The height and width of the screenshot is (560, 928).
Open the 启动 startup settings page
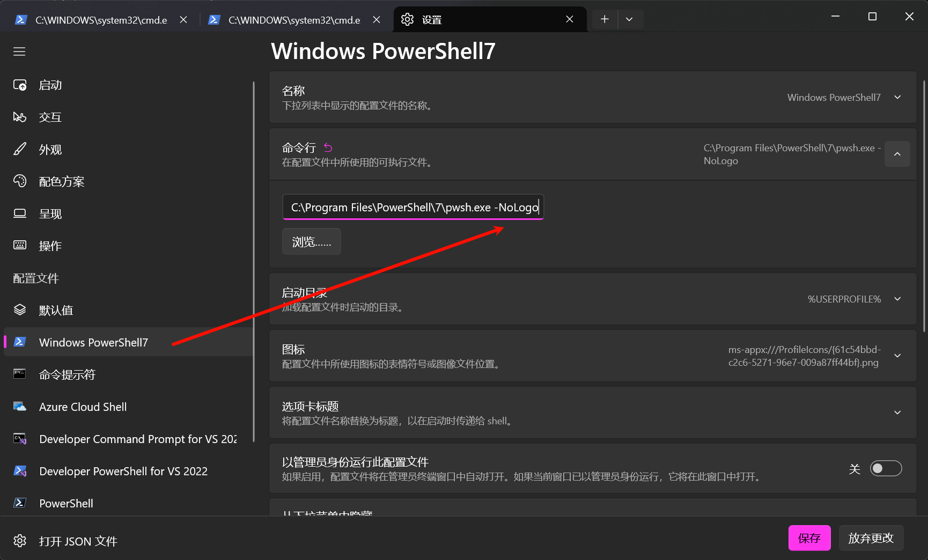128,85
